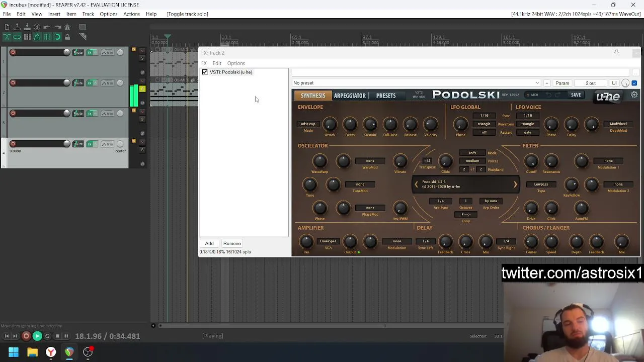Click the Open project toolbar icon
Viewport: 644px width, 362px height.
(x=17, y=27)
